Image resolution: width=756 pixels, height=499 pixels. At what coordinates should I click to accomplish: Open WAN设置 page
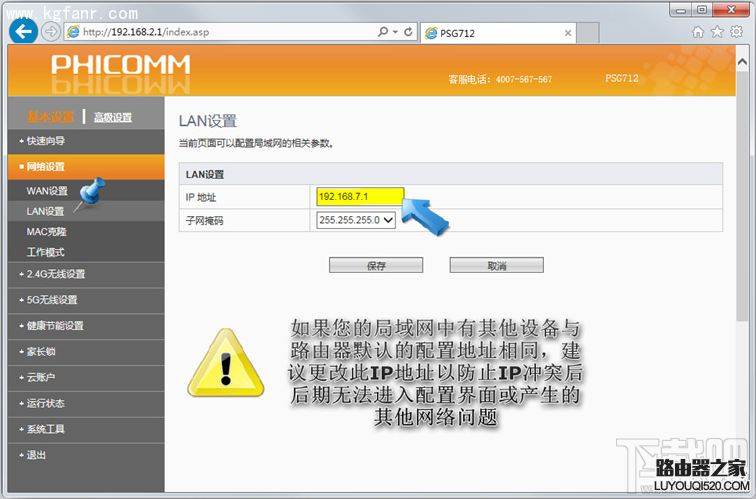pyautogui.click(x=47, y=191)
